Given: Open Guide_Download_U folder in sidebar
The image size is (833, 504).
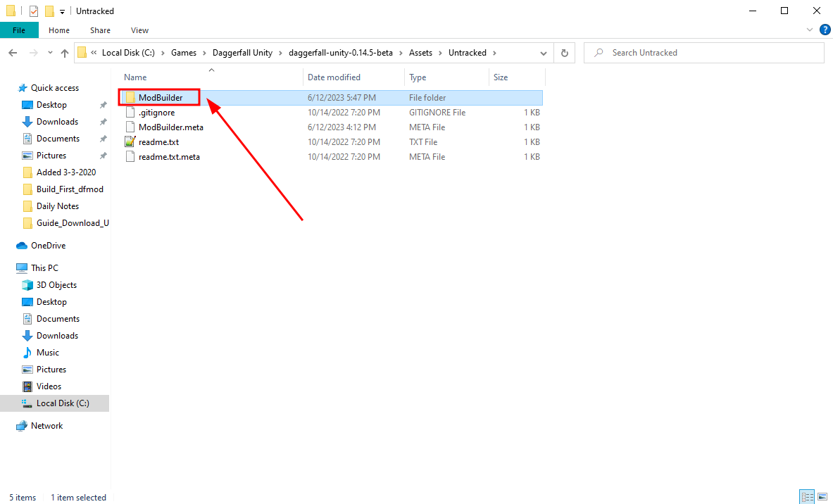Looking at the screenshot, I should point(73,223).
